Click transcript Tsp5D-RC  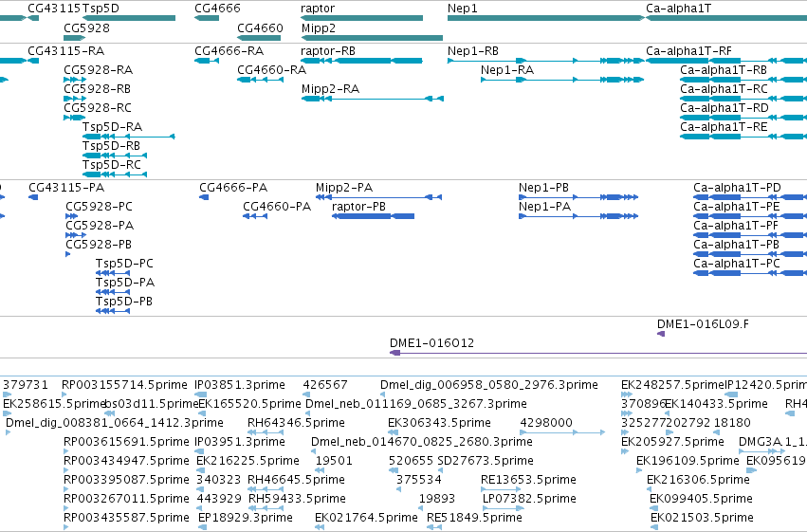coord(112,165)
